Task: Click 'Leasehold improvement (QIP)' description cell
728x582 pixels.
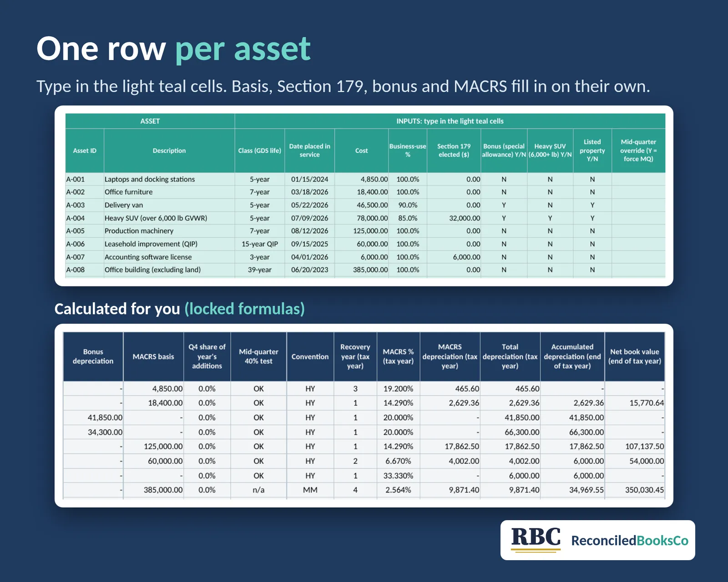Action: pos(169,244)
